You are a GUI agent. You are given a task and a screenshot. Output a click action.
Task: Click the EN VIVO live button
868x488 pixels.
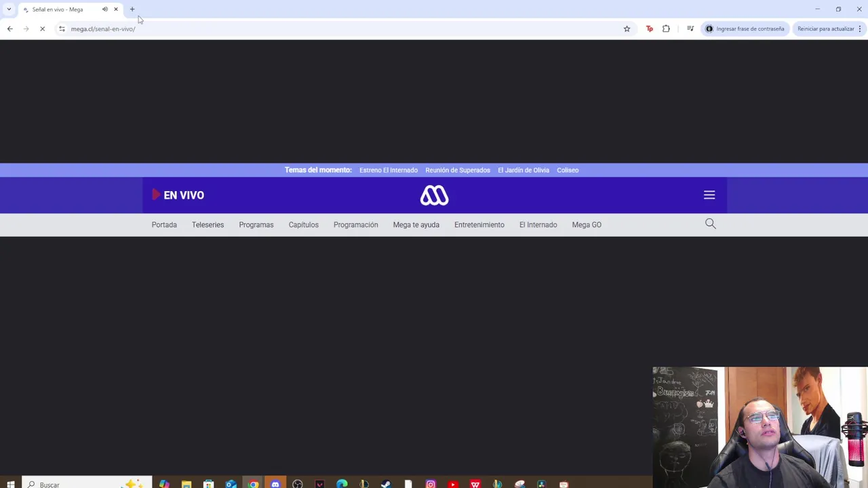pos(178,195)
